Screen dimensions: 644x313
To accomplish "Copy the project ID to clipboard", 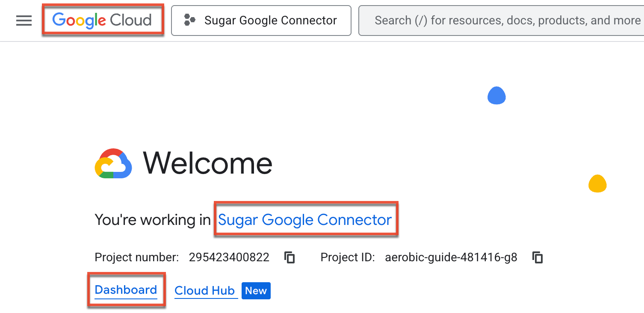I will (537, 257).
